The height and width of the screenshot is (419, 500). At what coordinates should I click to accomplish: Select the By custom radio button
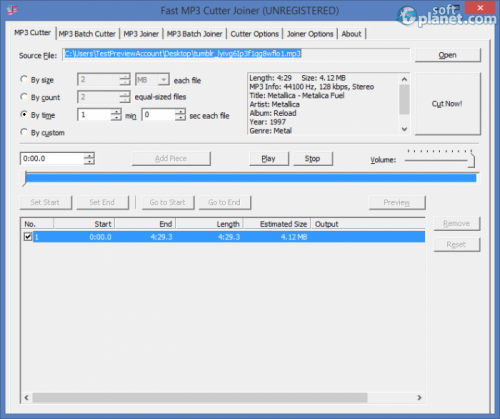(24, 132)
